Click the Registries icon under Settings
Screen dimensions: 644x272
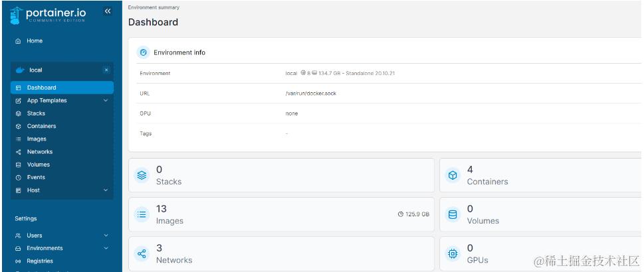pyautogui.click(x=18, y=261)
